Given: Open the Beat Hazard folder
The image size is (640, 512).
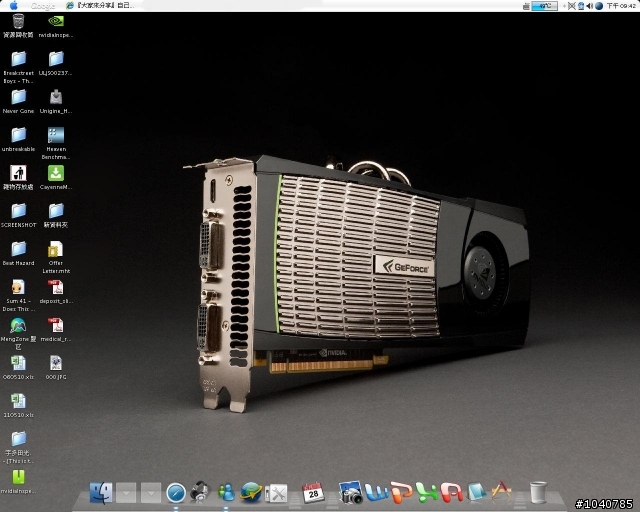Looking at the screenshot, I should click(18, 254).
